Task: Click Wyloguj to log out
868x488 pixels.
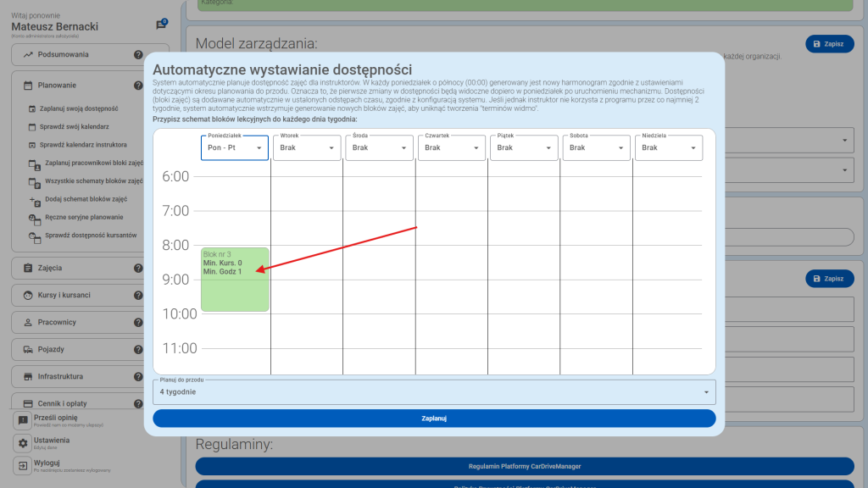Action: (47, 463)
